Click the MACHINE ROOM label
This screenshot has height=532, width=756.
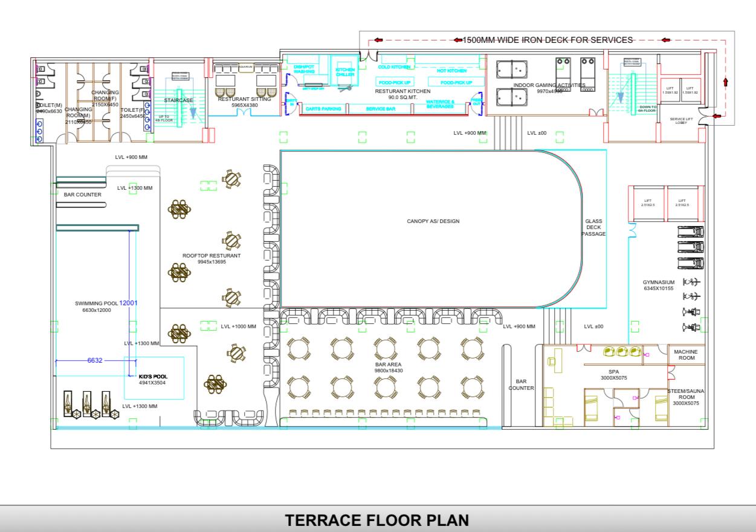point(685,355)
